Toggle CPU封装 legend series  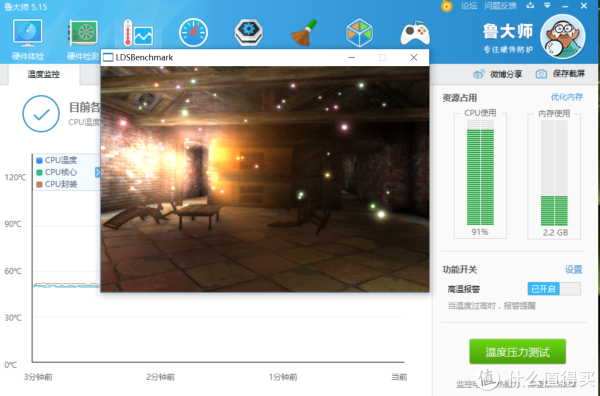tap(57, 184)
